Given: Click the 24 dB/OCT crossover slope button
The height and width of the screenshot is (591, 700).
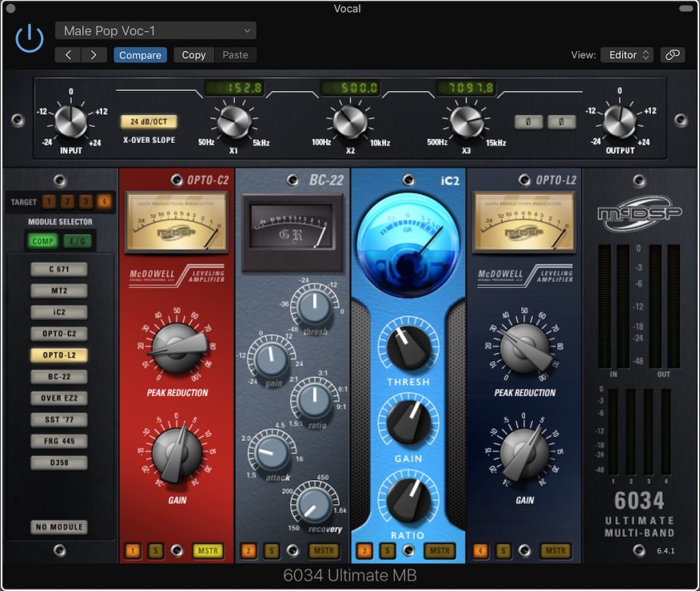Looking at the screenshot, I should pyautogui.click(x=148, y=122).
